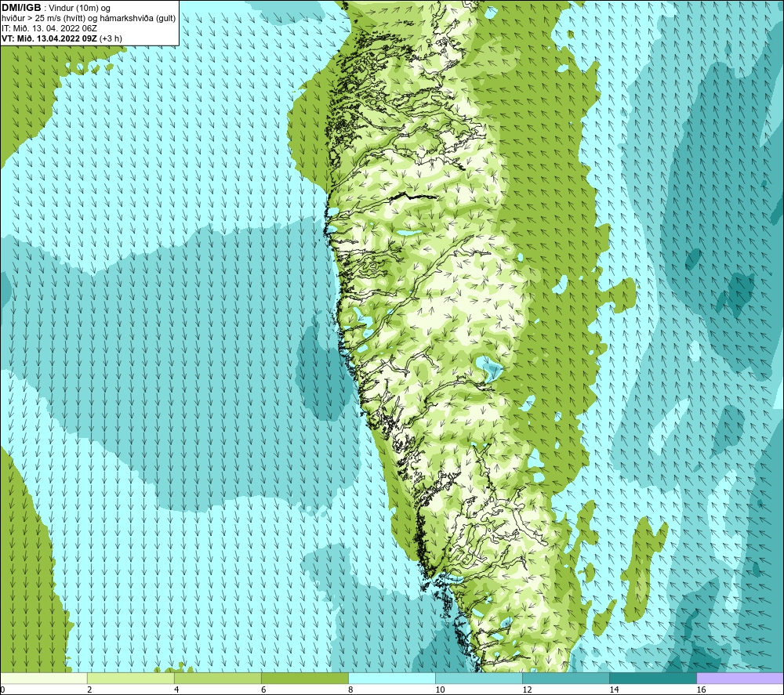Click the "(+3 h)" forecast offset text
Image resolution: width=784 pixels, height=695 pixels.
111,38
